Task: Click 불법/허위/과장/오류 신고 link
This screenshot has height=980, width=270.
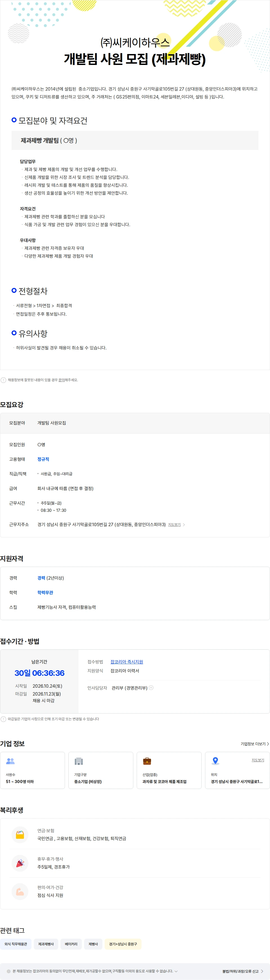Action: tap(240, 971)
